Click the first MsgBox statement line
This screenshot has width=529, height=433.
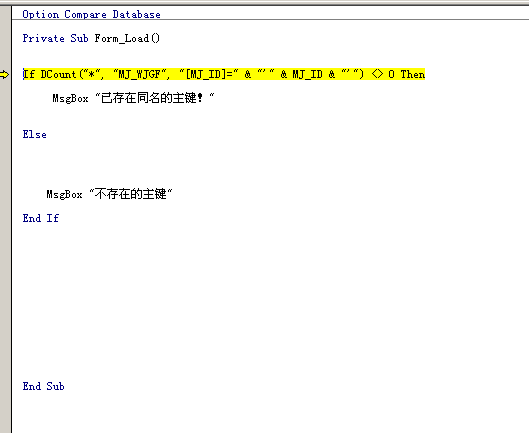(x=133, y=98)
